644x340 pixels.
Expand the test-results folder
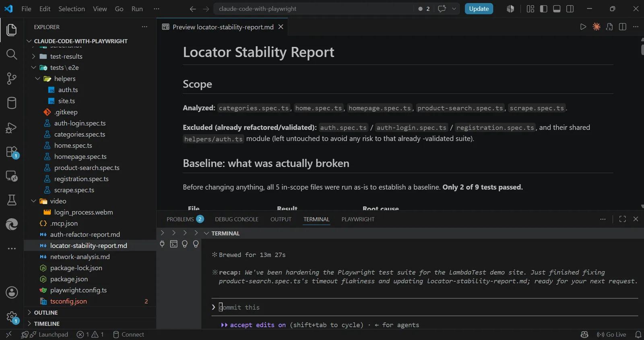pyautogui.click(x=33, y=56)
